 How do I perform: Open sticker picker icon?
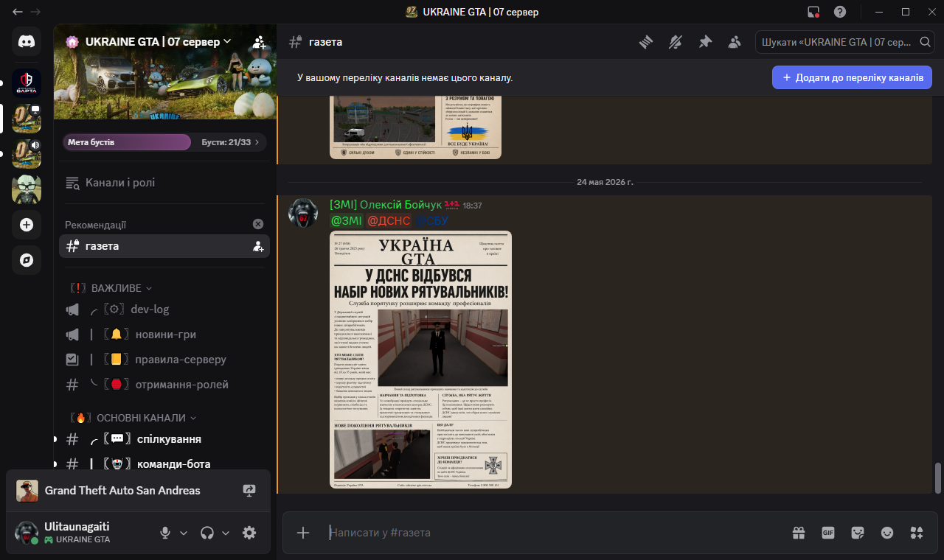click(x=858, y=533)
